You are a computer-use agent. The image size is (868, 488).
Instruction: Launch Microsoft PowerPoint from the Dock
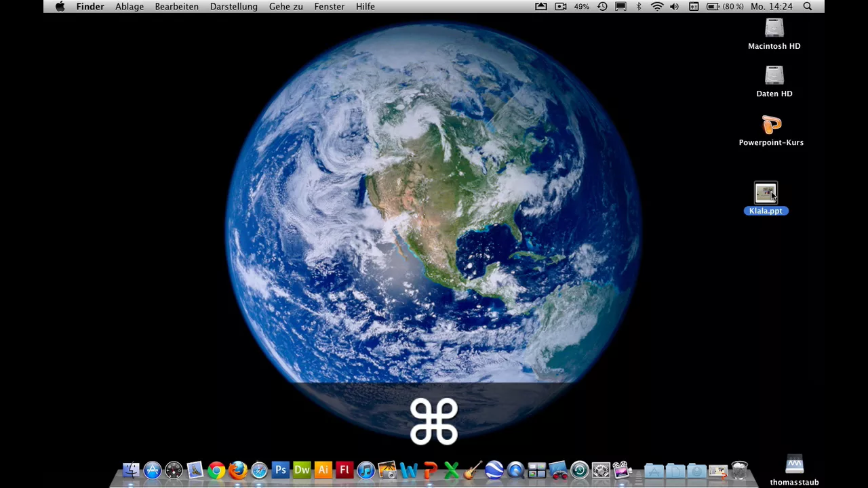tap(431, 470)
